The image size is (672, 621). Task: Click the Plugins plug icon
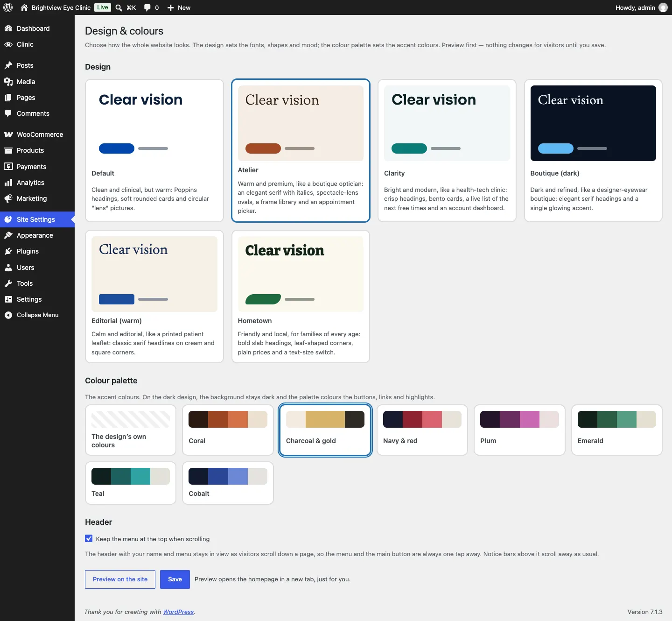[x=8, y=251]
